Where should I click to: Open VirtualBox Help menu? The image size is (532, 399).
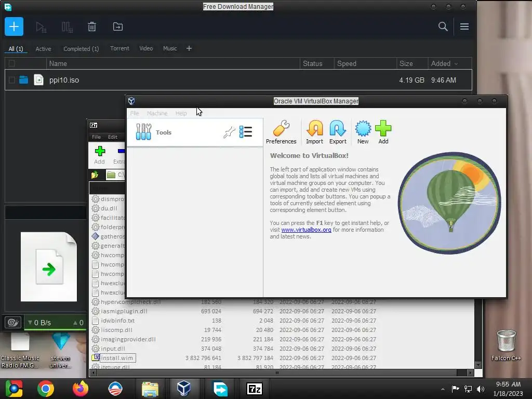[x=181, y=113]
